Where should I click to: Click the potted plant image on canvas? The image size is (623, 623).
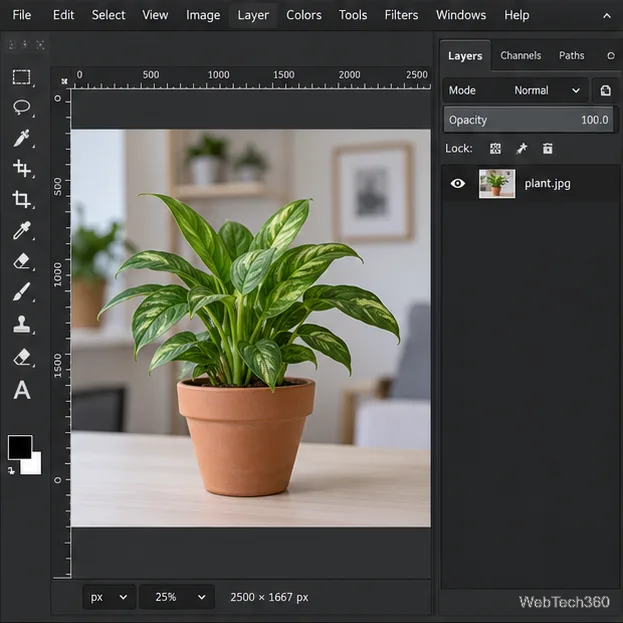tap(251, 328)
